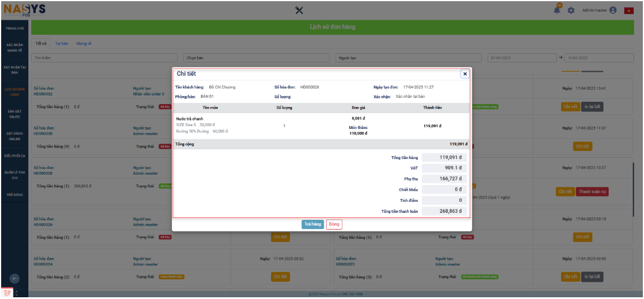Collapse sidebar with the back arrow icon
The image size is (644, 299).
(x=15, y=278)
